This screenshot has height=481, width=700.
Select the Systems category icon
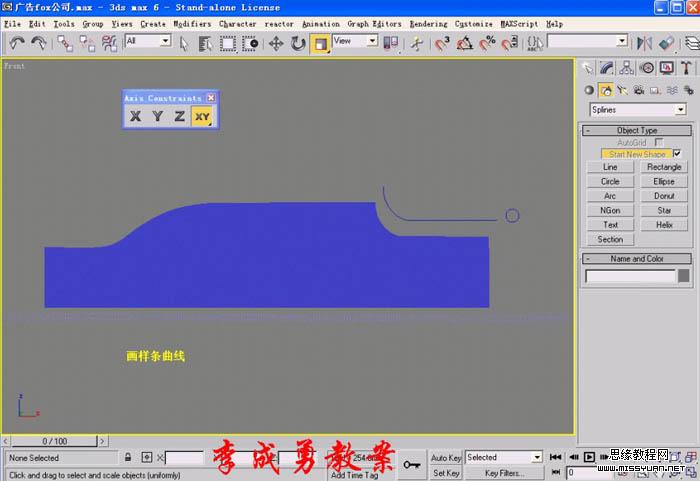688,90
